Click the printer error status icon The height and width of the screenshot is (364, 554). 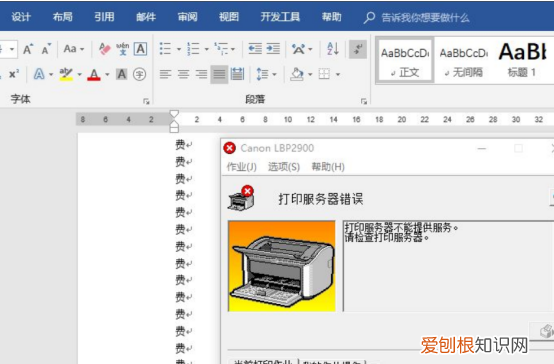(241, 198)
